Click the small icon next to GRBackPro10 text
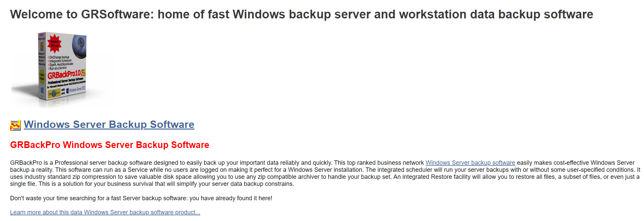The height and width of the screenshot is (221, 644). coord(83,72)
